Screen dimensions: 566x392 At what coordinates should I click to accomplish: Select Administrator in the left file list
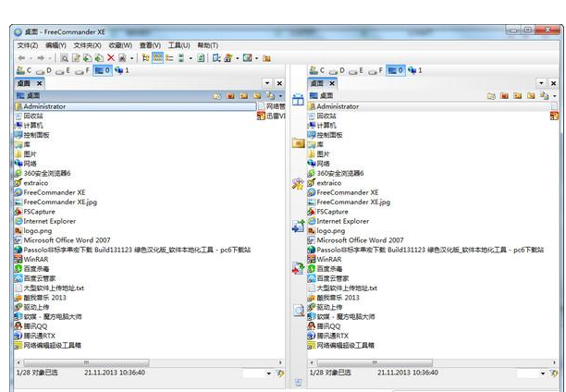[x=135, y=106]
